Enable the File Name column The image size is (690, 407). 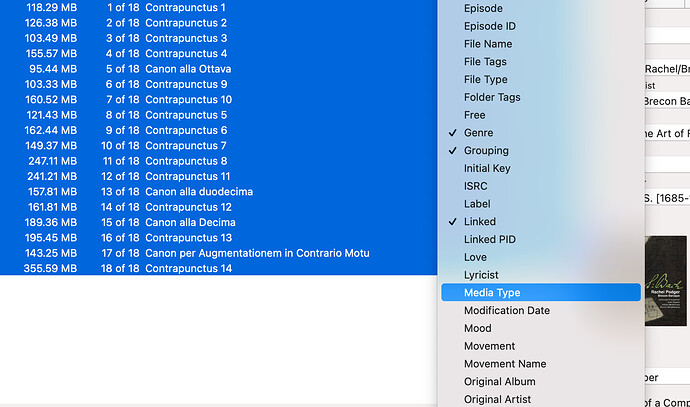(488, 44)
